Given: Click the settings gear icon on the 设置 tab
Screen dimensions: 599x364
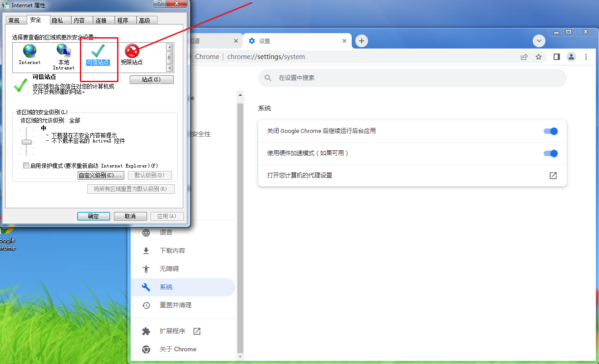Looking at the screenshot, I should pyautogui.click(x=252, y=41).
